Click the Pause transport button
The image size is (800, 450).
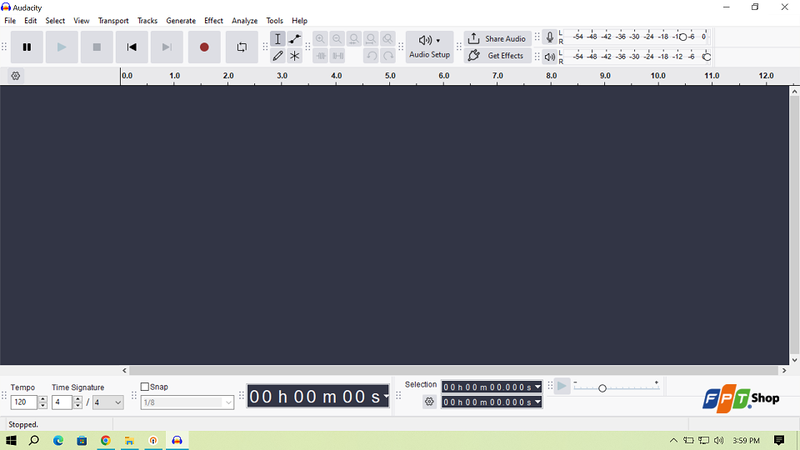27,47
